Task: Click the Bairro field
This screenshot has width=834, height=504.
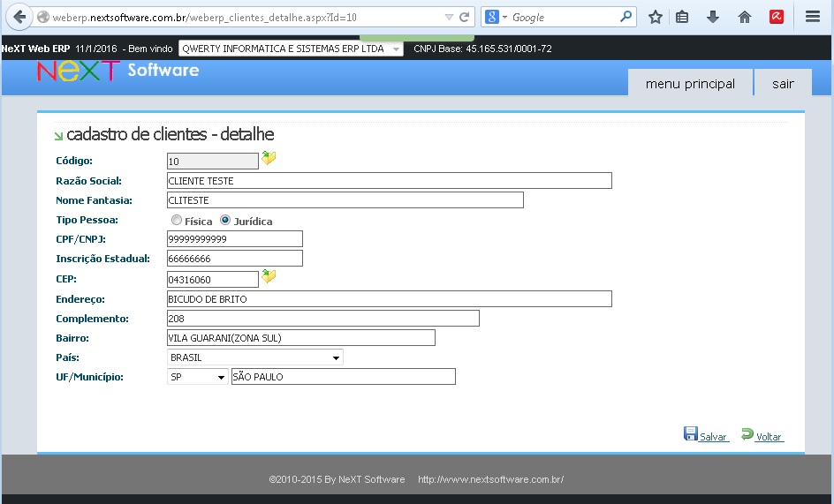Action: tap(301, 337)
